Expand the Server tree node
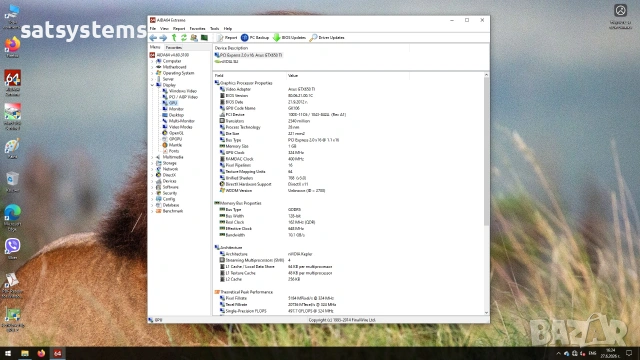This screenshot has height=360, width=640. [153, 79]
